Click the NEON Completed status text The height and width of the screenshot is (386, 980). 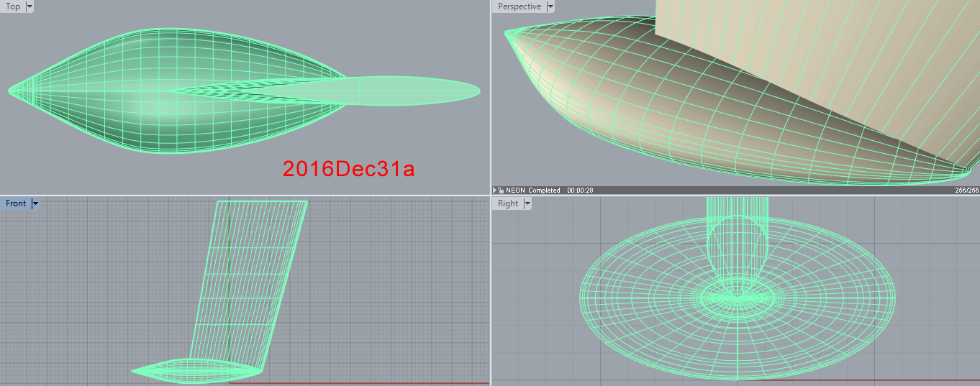pos(532,190)
